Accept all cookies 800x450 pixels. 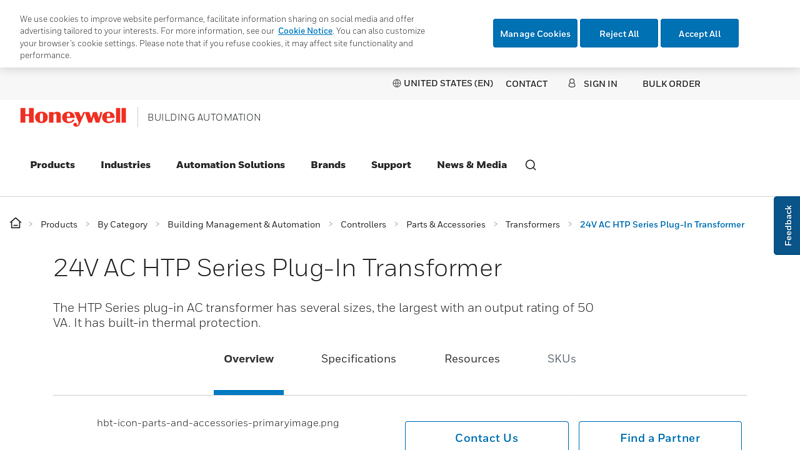(x=699, y=33)
